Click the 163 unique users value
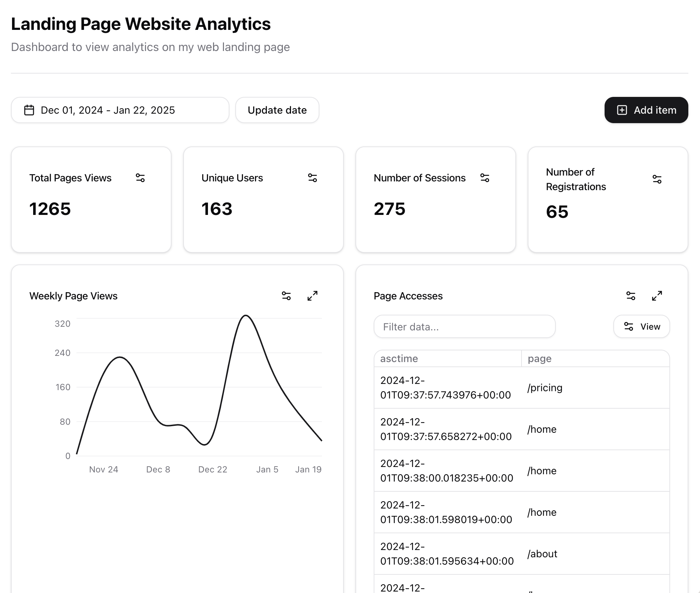Image resolution: width=700 pixels, height=593 pixels. (217, 209)
